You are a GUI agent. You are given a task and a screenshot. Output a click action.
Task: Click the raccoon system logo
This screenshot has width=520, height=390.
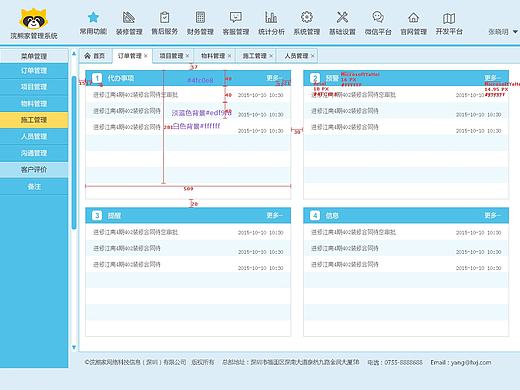point(34,19)
